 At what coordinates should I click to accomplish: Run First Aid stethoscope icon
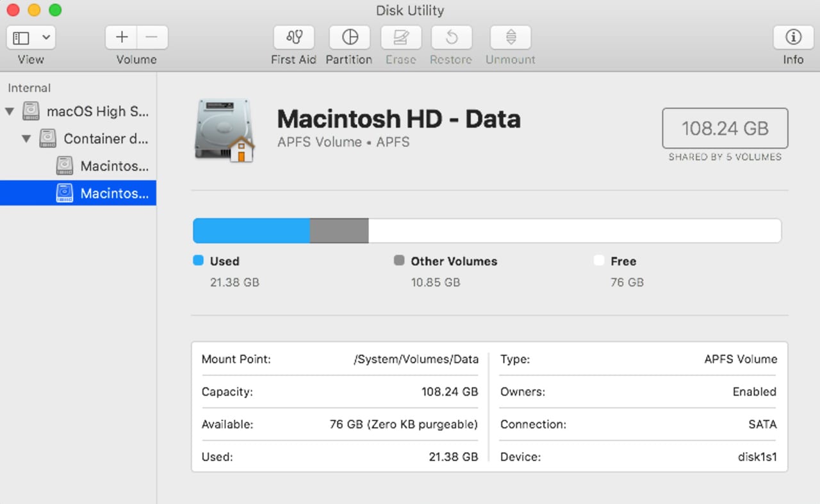click(294, 38)
